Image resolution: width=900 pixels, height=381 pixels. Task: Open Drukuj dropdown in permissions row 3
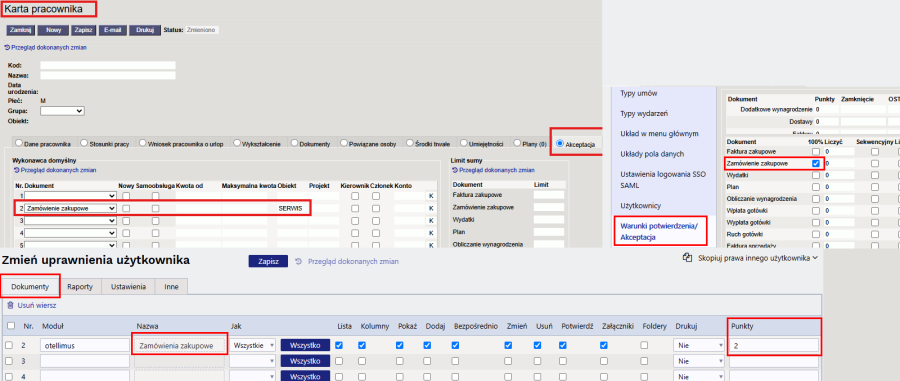coord(699,361)
